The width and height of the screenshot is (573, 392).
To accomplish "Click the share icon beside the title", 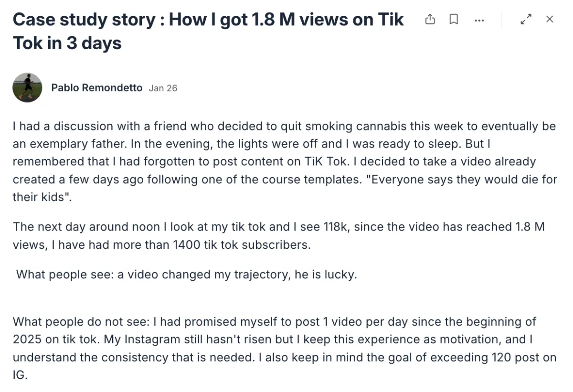I will click(430, 20).
